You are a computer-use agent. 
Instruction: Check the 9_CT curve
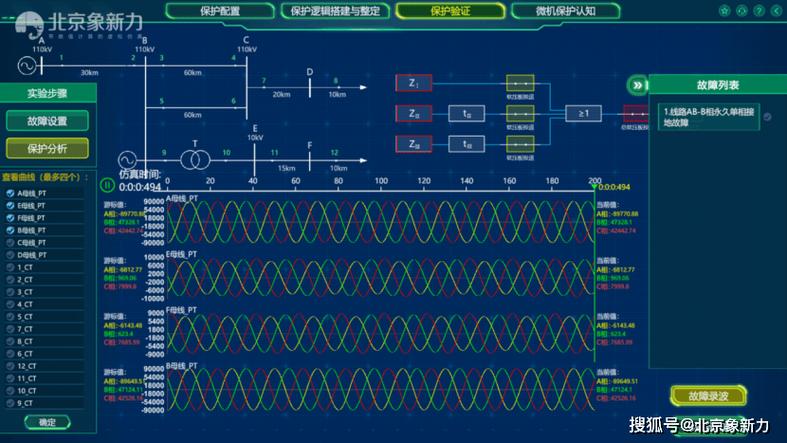[10, 403]
